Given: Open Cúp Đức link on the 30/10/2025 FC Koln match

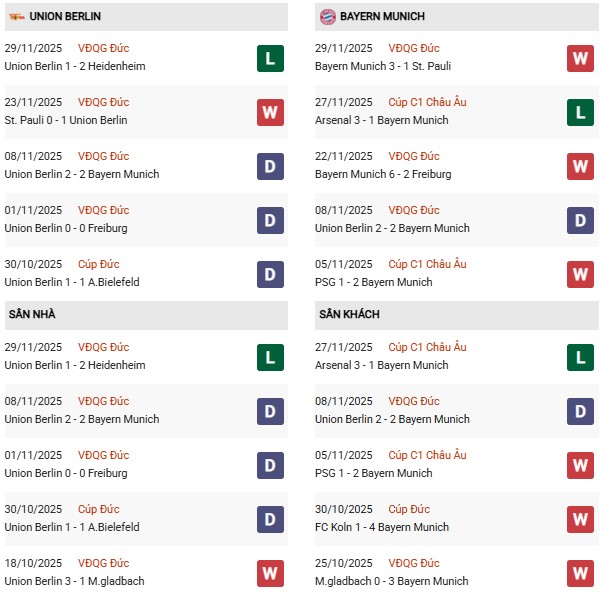Looking at the screenshot, I should (409, 509).
